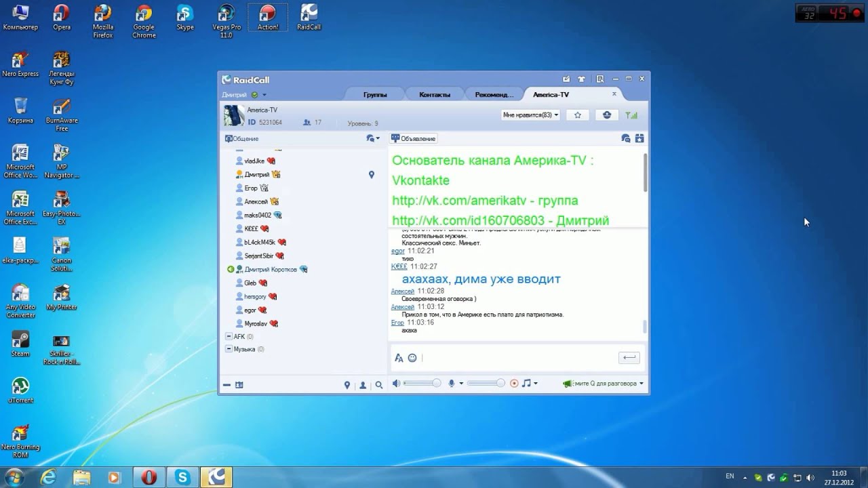Click the save icon above announcement
This screenshot has width=868, height=488.
[x=639, y=138]
